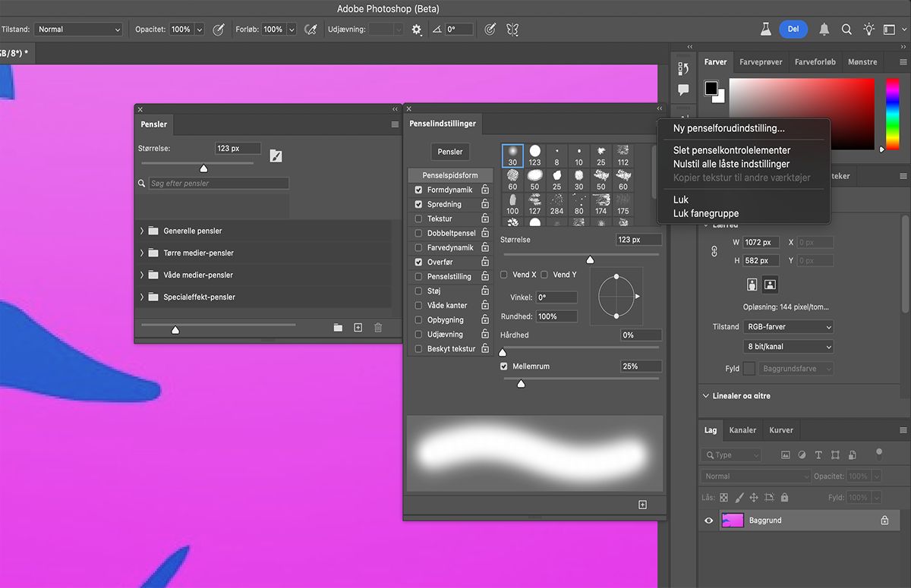Click the blue Del share button
The height and width of the screenshot is (588, 911).
[x=793, y=30]
